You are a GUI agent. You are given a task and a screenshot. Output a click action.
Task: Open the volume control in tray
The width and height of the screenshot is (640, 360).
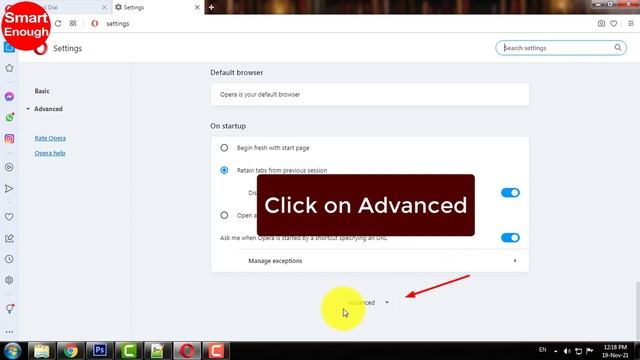[x=567, y=351]
